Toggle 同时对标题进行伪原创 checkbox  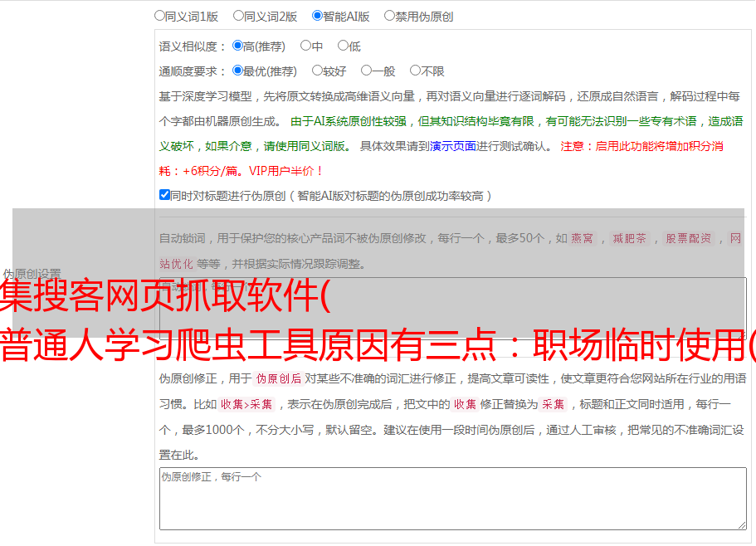pyautogui.click(x=164, y=195)
